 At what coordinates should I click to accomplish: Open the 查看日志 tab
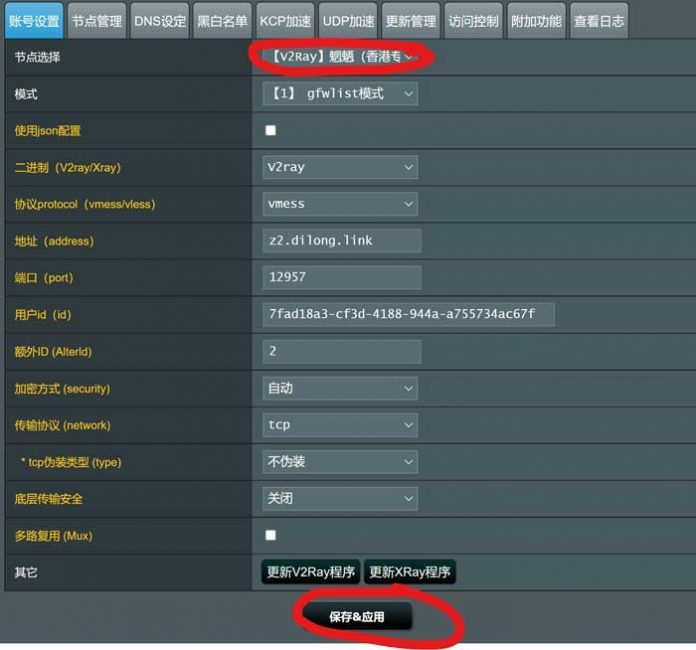[598, 21]
